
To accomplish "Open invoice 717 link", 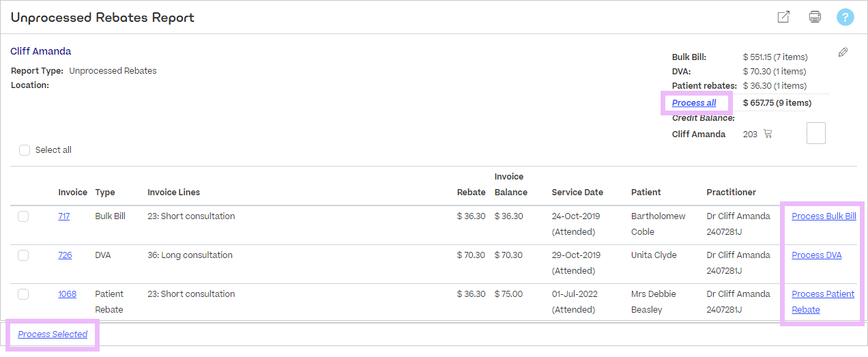I will 64,216.
